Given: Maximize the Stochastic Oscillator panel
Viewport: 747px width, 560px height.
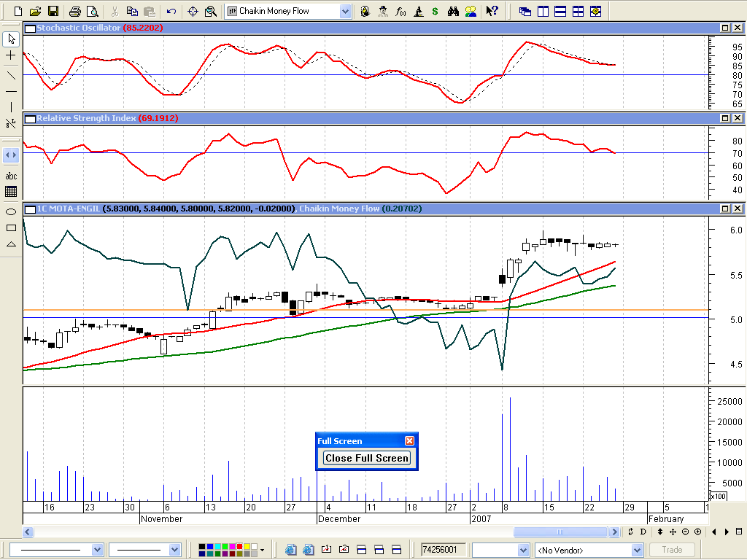Looking at the screenshot, I should (x=725, y=28).
